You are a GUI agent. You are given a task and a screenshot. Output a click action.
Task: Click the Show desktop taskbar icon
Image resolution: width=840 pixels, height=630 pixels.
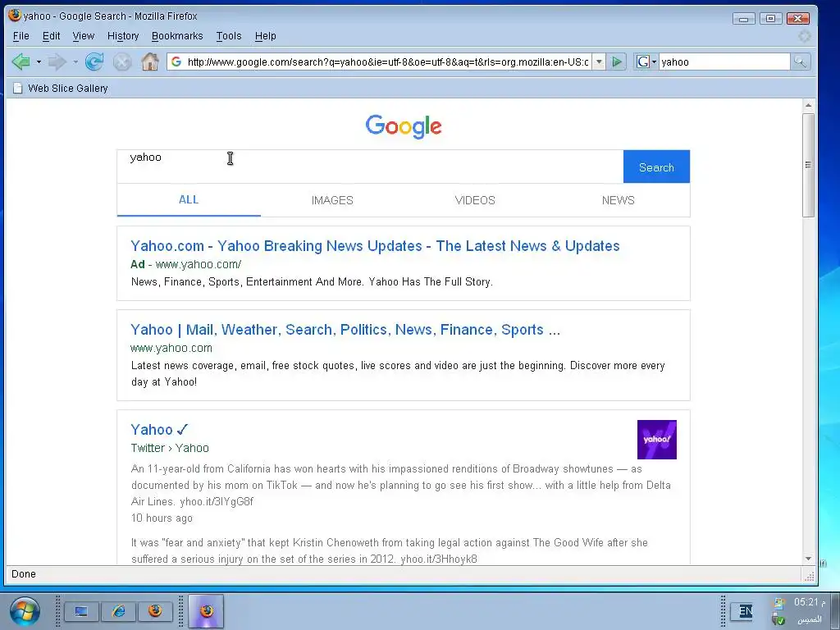pos(81,611)
